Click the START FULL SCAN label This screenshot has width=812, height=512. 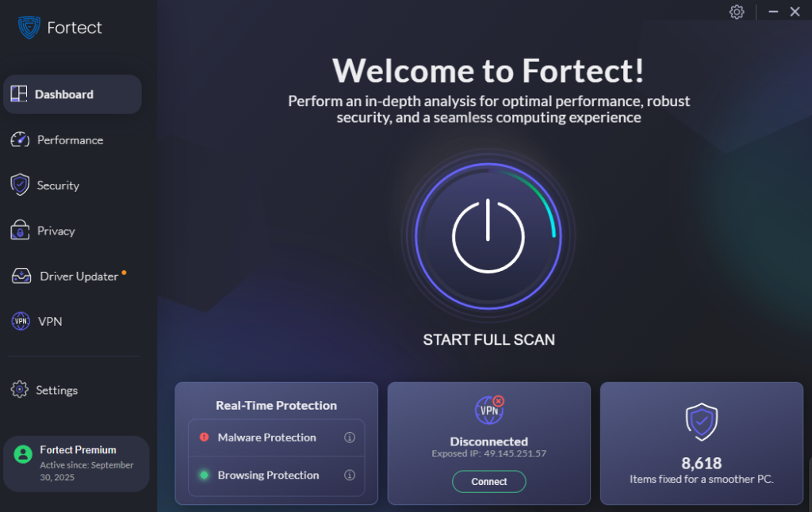click(488, 339)
